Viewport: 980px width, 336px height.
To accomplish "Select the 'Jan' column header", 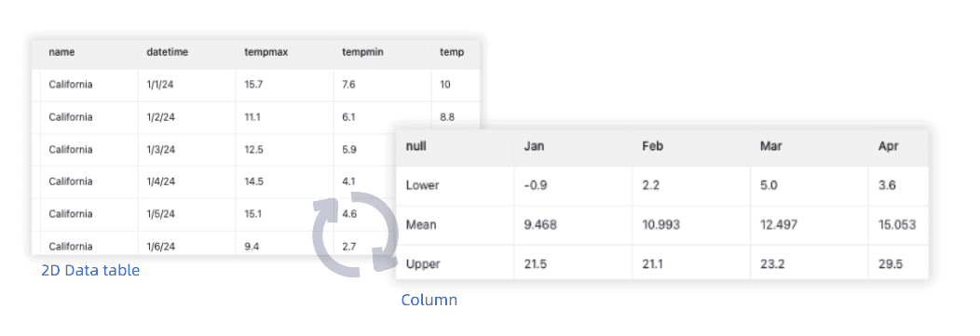I will coord(533,147).
